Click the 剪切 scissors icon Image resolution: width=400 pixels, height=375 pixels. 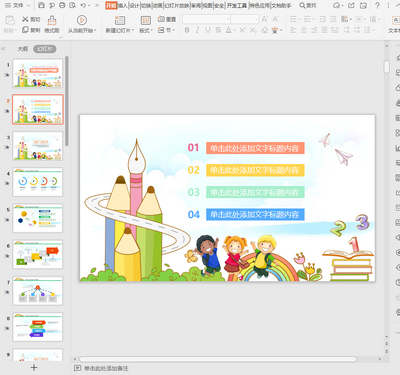[x=25, y=19]
